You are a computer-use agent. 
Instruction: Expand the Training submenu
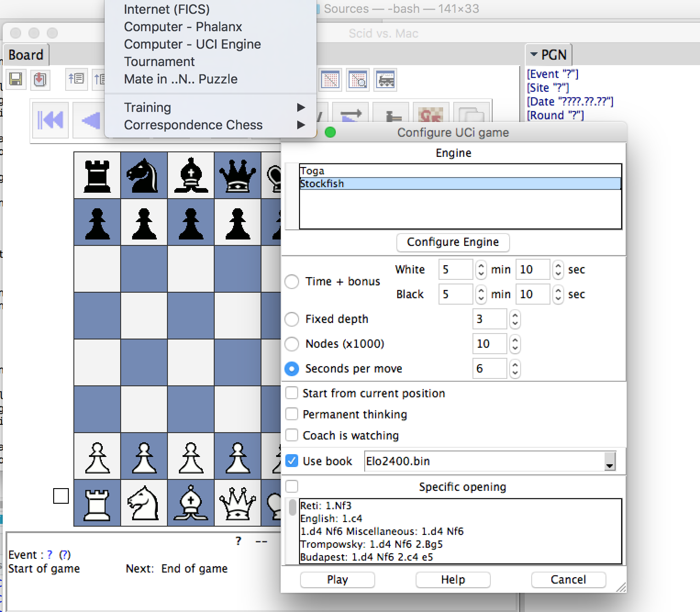coord(211,107)
